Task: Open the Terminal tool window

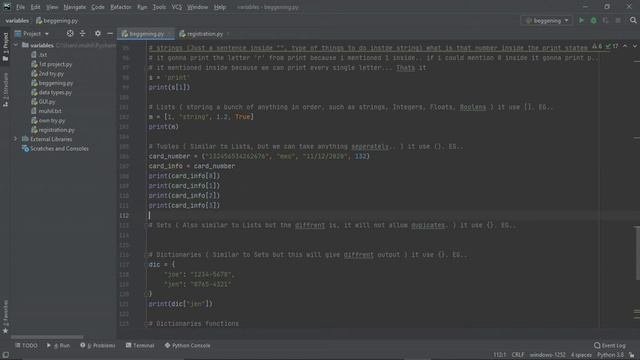Action: tap(140, 345)
